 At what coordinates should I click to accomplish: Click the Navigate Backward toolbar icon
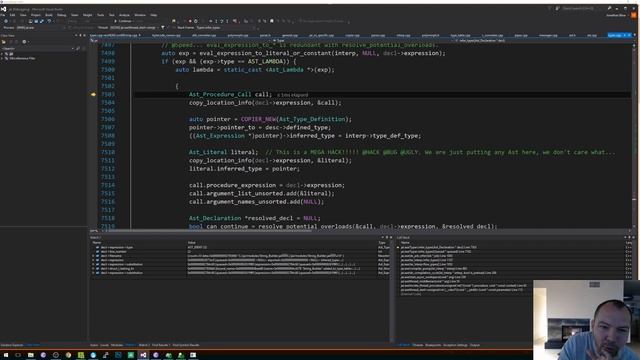point(6,21)
